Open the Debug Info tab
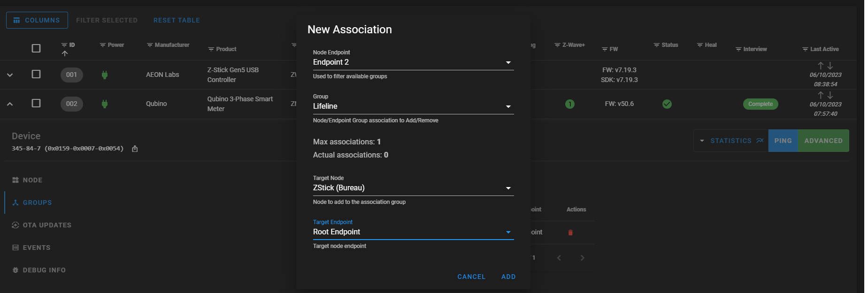The height and width of the screenshot is (293, 868). point(44,270)
